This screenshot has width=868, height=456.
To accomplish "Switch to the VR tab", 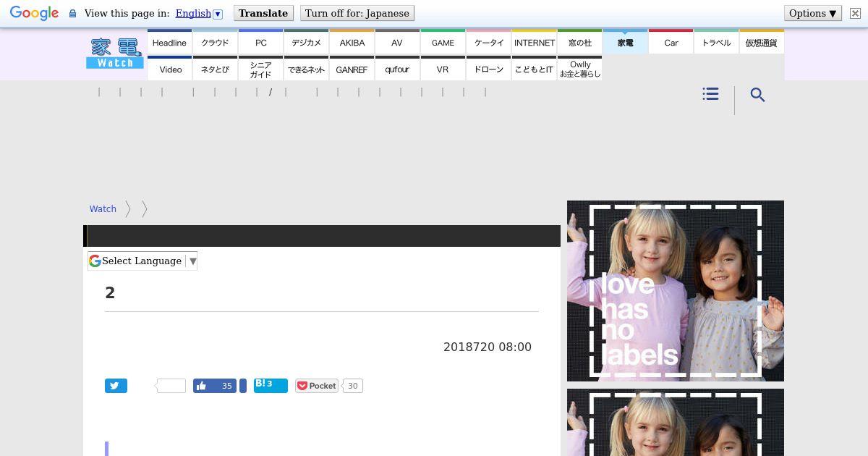I will [443, 69].
